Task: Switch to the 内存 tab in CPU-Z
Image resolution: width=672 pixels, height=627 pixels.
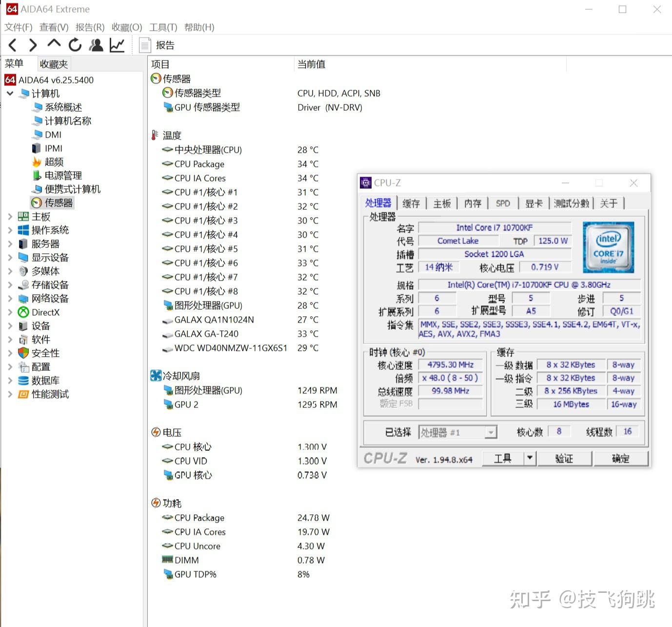Action: coord(473,203)
